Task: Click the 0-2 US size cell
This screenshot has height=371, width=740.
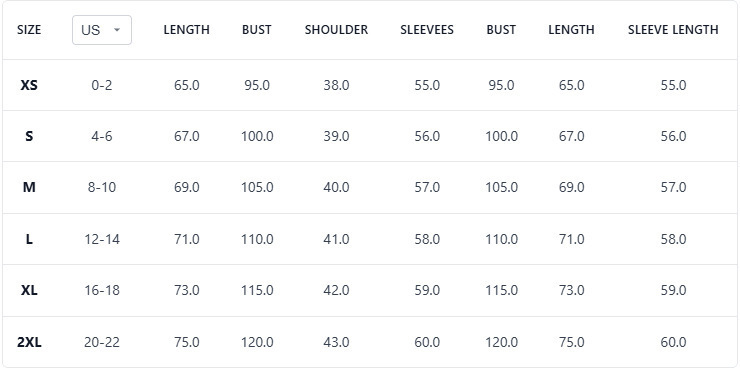Action: pos(102,85)
